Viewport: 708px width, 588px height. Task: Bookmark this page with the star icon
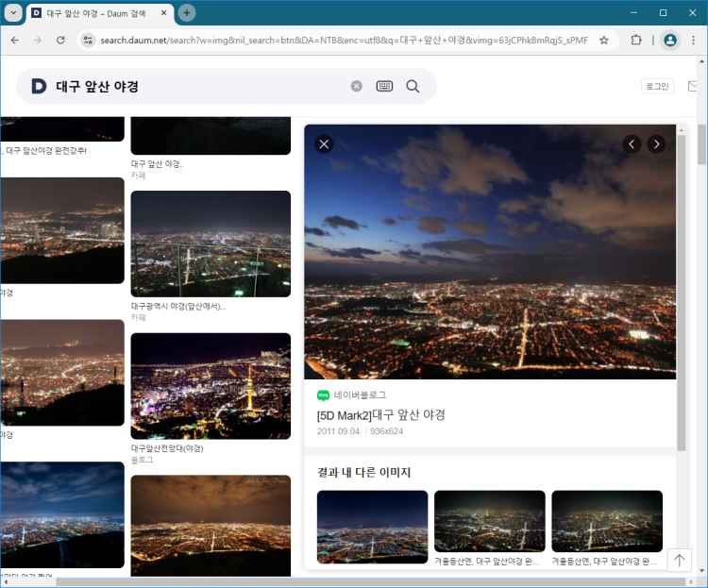pos(604,41)
